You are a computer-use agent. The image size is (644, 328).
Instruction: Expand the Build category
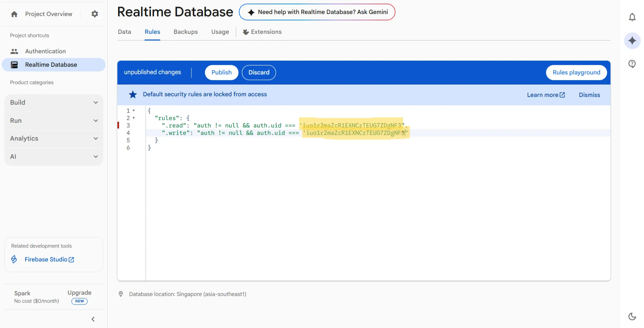[x=54, y=102]
